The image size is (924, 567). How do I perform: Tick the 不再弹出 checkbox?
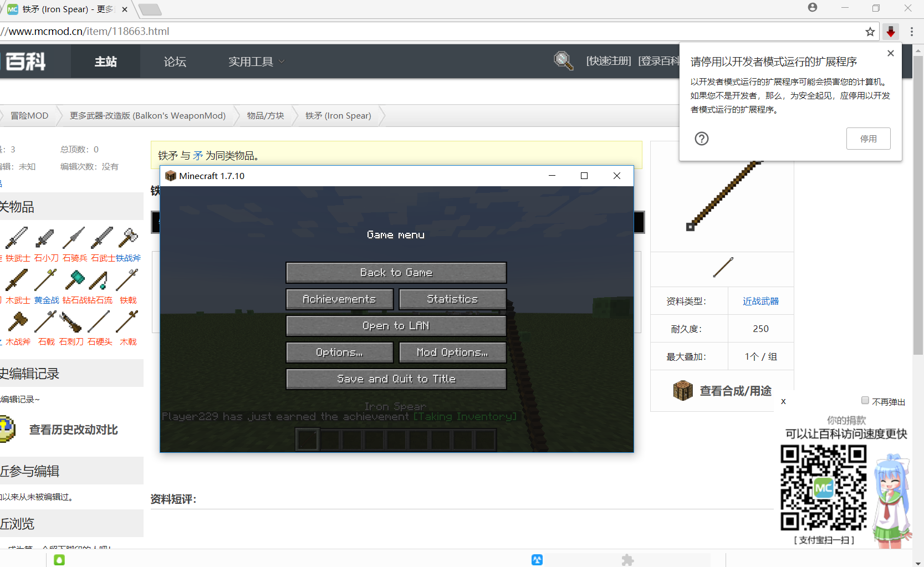865,401
